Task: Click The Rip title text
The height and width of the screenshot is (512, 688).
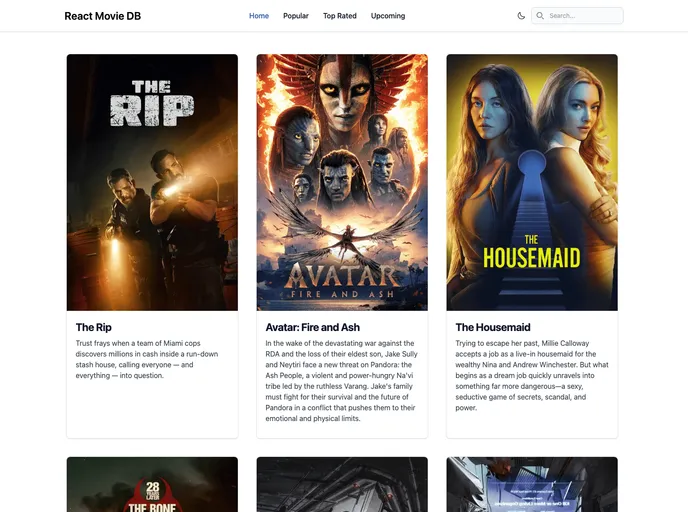Action: coord(94,327)
